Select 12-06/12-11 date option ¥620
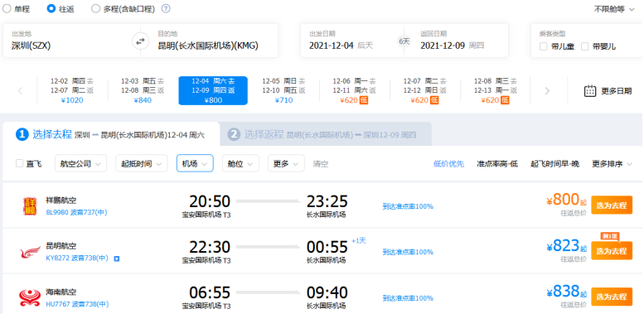This screenshot has width=644, height=314. point(355,90)
